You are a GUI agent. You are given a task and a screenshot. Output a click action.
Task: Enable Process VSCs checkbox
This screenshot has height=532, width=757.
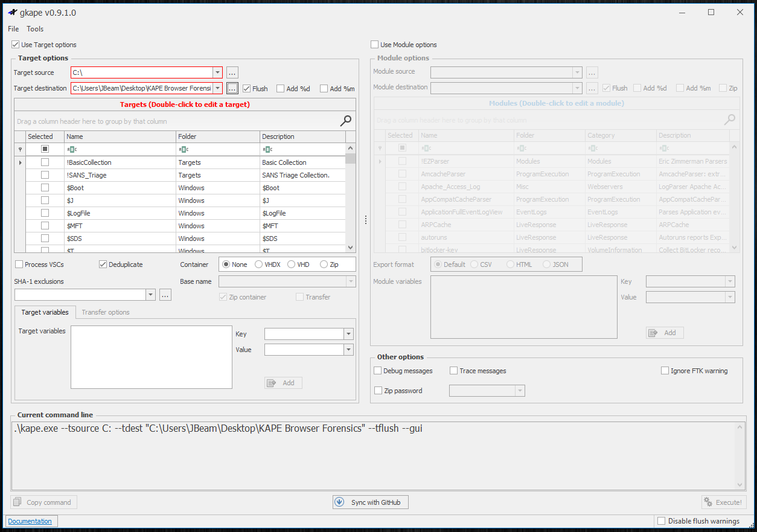(19, 264)
